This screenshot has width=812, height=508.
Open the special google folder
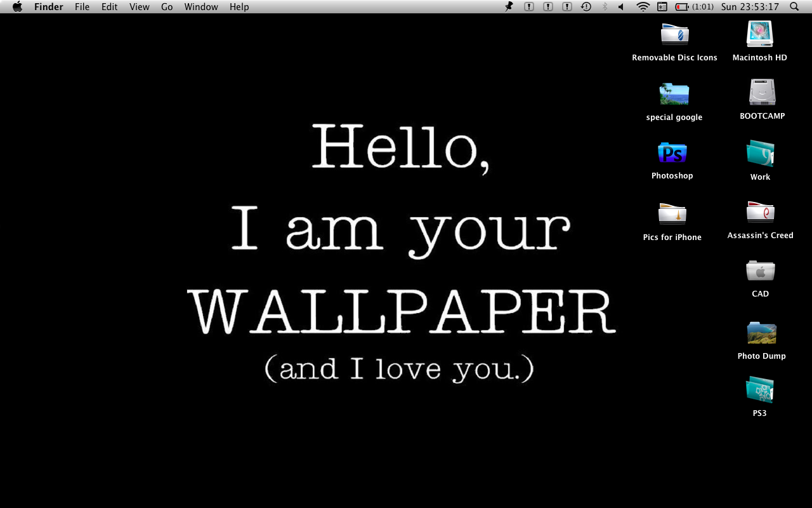click(674, 94)
